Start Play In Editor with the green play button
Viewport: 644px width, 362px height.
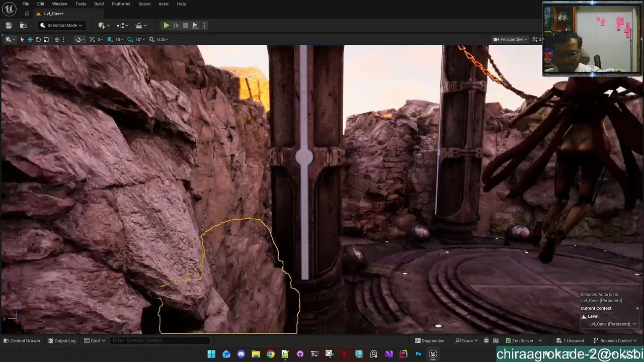[x=166, y=26]
